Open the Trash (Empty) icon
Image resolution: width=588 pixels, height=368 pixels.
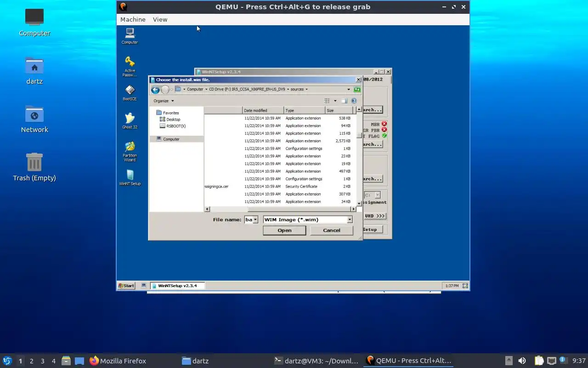(x=34, y=167)
